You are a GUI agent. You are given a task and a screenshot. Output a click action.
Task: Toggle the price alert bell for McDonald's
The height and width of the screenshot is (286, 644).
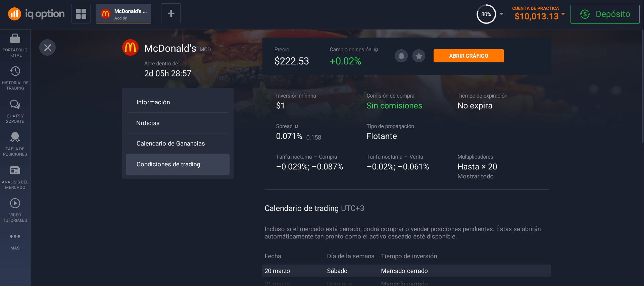click(401, 56)
